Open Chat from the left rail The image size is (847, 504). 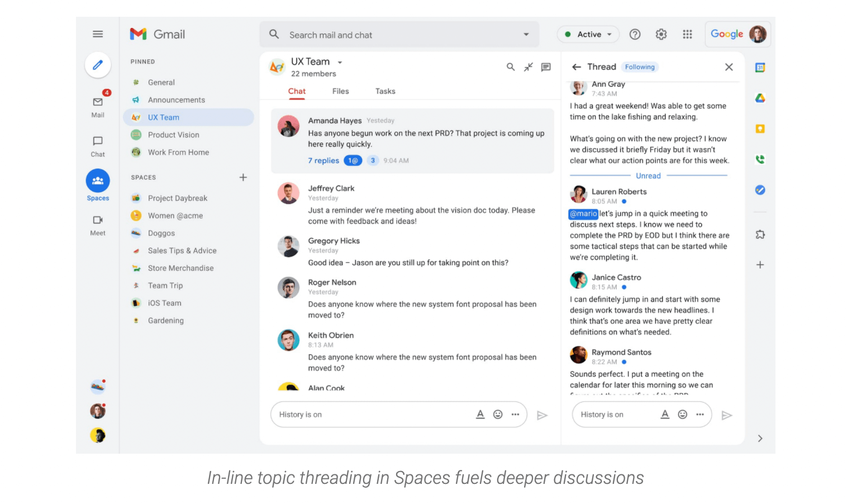click(98, 146)
